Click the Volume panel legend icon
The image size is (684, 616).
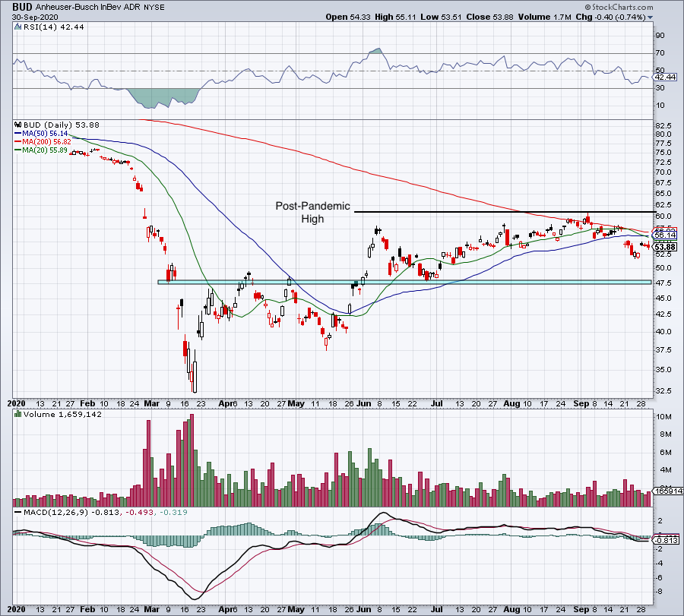18,414
